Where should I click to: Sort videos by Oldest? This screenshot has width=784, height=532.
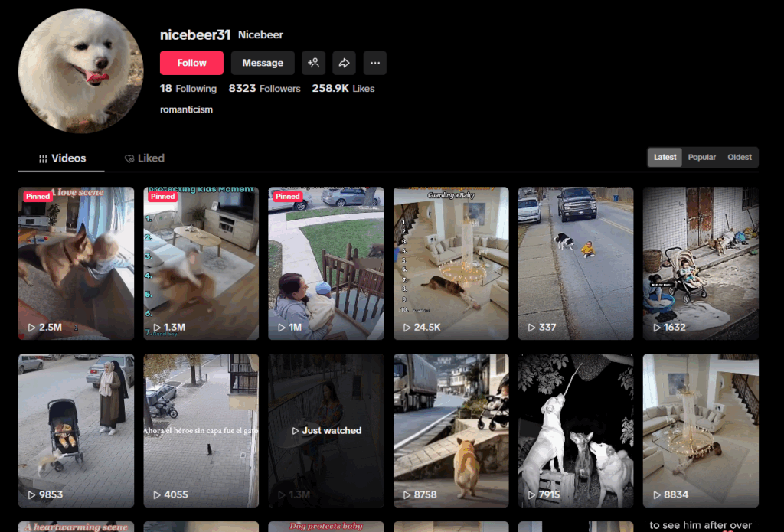click(740, 158)
